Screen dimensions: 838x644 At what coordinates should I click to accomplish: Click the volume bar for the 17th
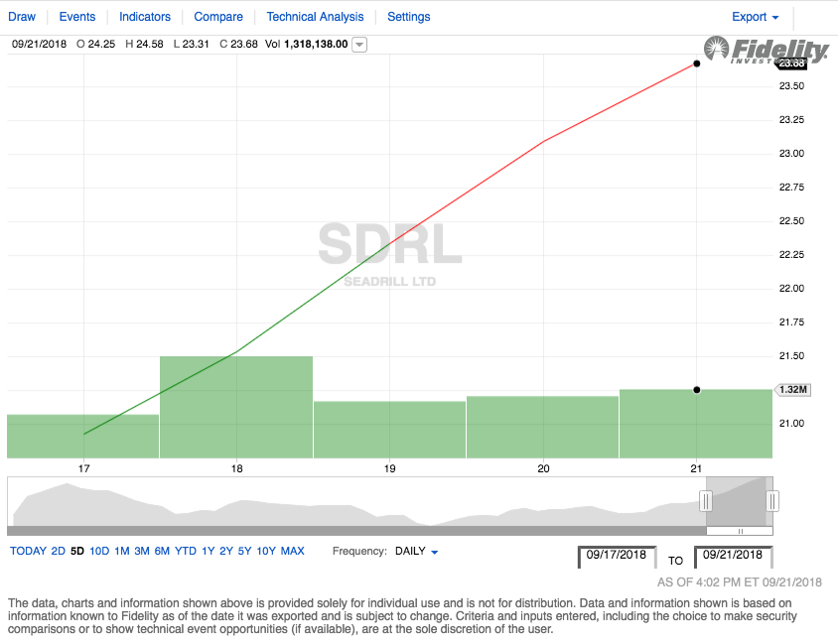tap(82, 437)
